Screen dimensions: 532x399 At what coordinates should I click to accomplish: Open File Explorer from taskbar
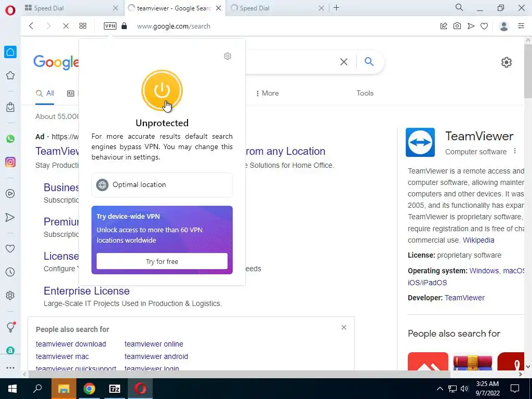pos(63,389)
